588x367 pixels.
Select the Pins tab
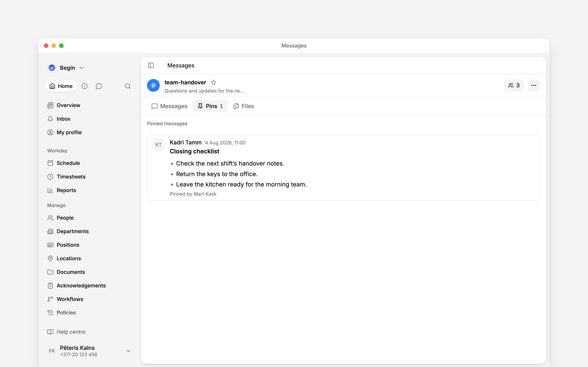210,106
